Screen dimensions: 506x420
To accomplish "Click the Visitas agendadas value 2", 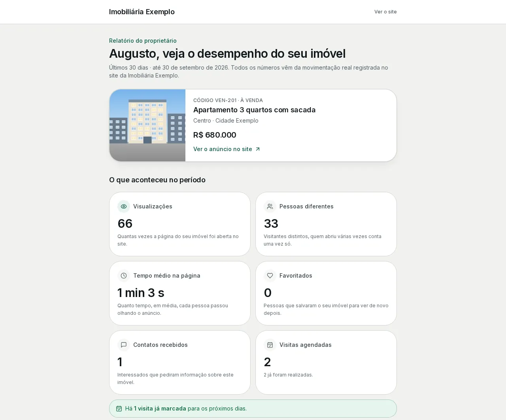I will pyautogui.click(x=268, y=362).
